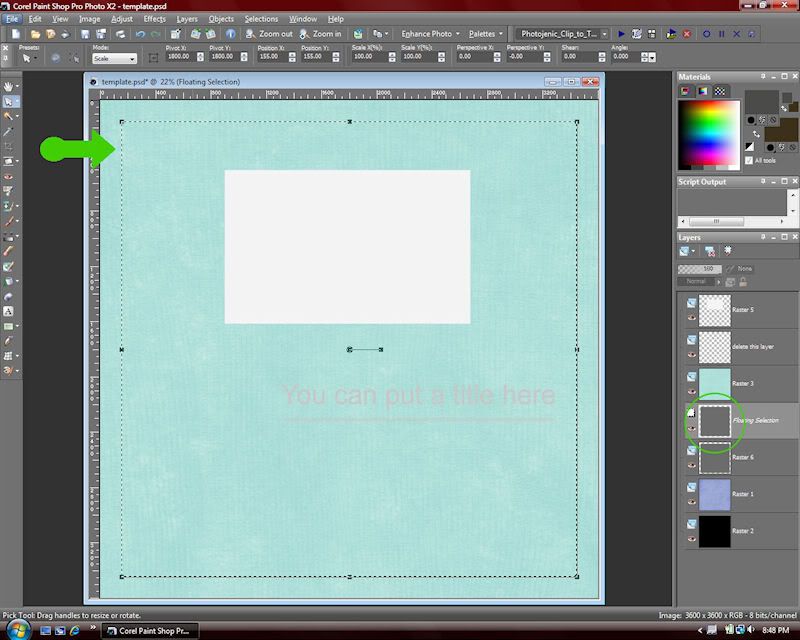Increase Pivot X value with stepper

200,54
